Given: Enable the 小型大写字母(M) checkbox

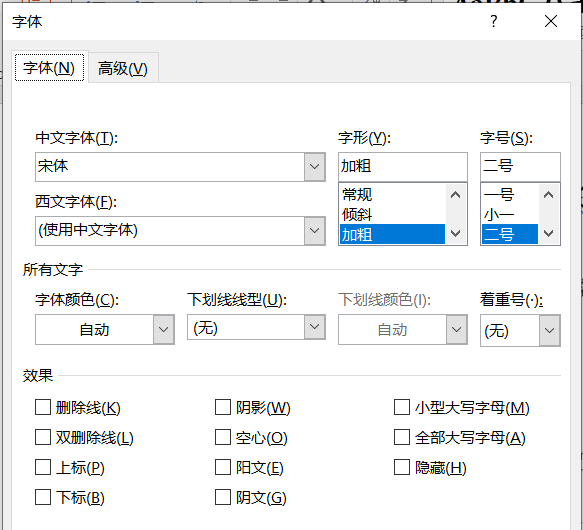Looking at the screenshot, I should point(402,407).
